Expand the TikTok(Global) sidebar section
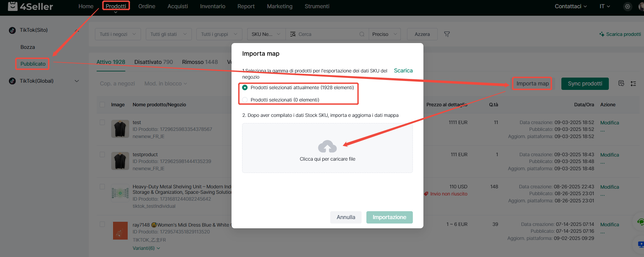Screen dimensions: 644x257 [76, 81]
